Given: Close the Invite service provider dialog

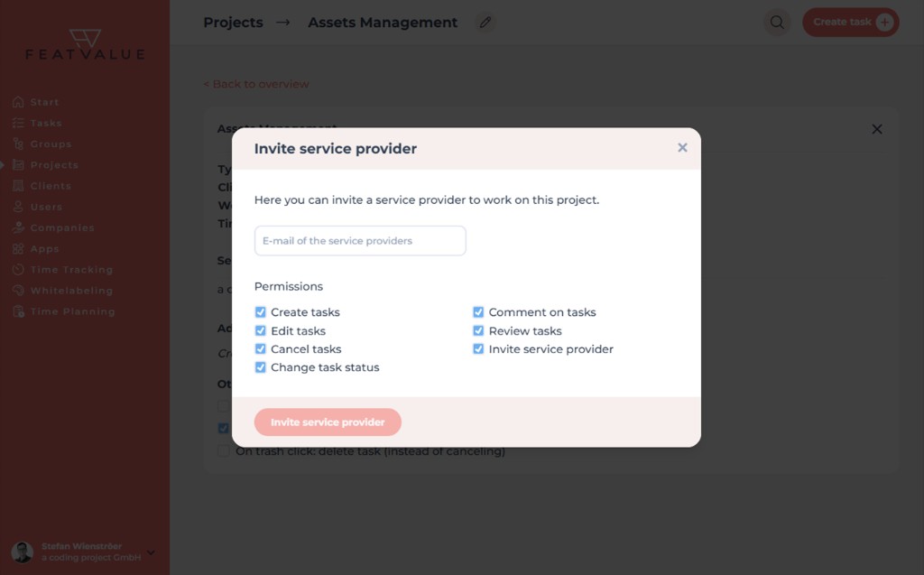Looking at the screenshot, I should point(682,148).
